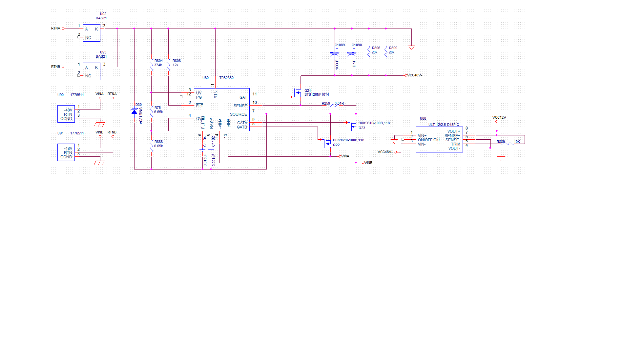The image size is (644, 359).
Task: Select the R889 resistor symbol
Action: 508,144
